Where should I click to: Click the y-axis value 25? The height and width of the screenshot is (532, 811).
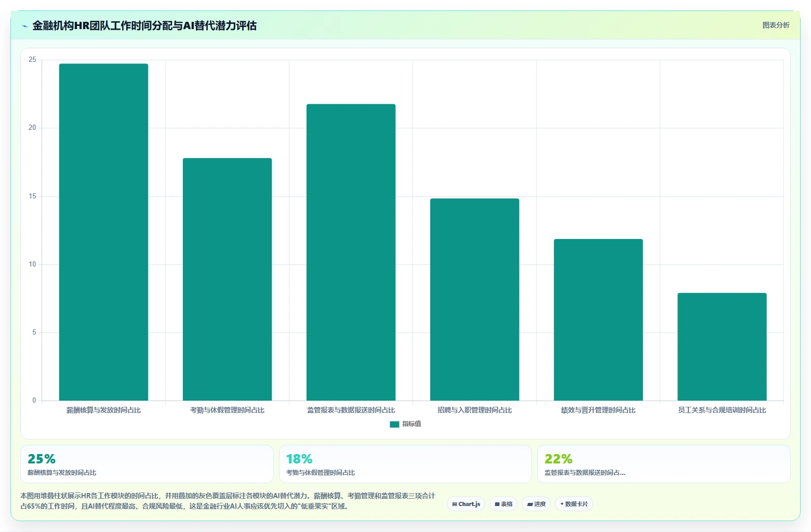pyautogui.click(x=32, y=60)
